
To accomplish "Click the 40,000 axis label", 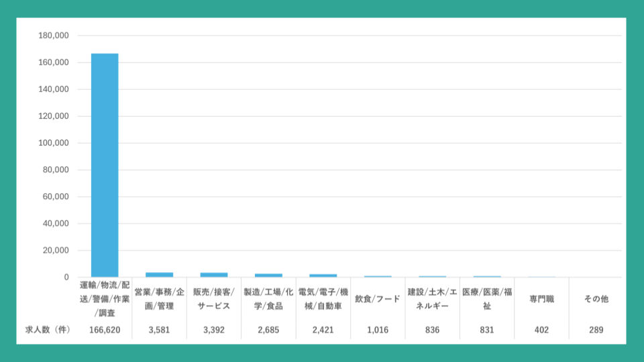I will [56, 224].
